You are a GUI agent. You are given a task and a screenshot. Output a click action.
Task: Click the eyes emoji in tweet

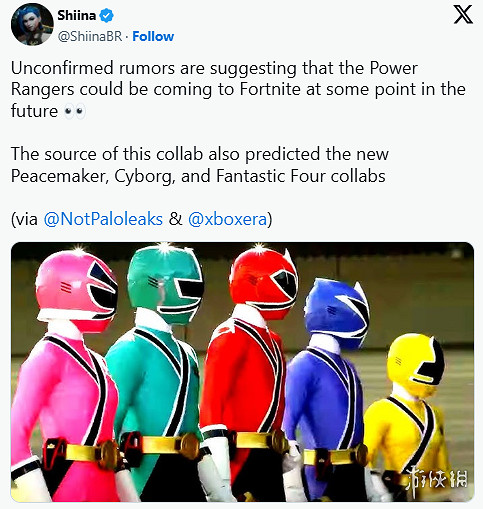75,111
